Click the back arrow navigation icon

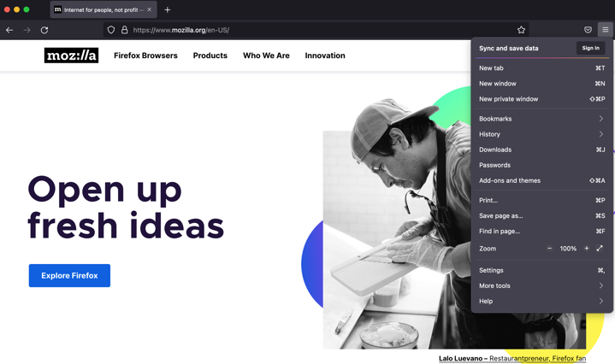(9, 30)
